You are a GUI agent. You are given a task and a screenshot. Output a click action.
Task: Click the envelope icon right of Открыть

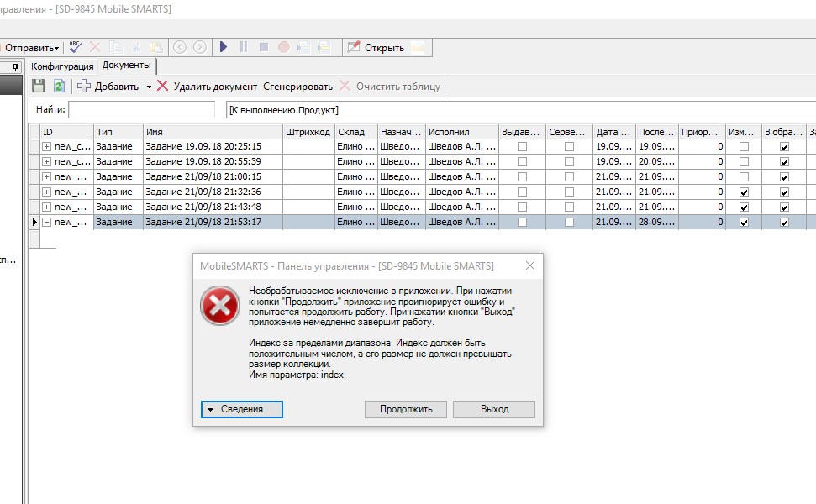[x=418, y=47]
